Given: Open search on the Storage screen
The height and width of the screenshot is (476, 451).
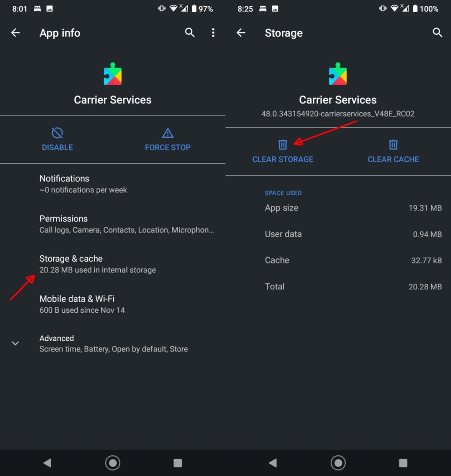Looking at the screenshot, I should [x=437, y=33].
